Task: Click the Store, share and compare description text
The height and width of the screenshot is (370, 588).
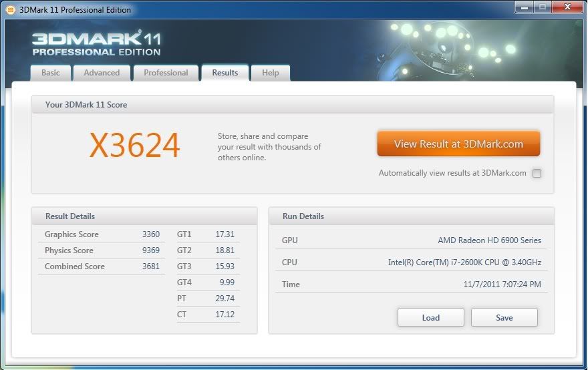Action: 269,147
